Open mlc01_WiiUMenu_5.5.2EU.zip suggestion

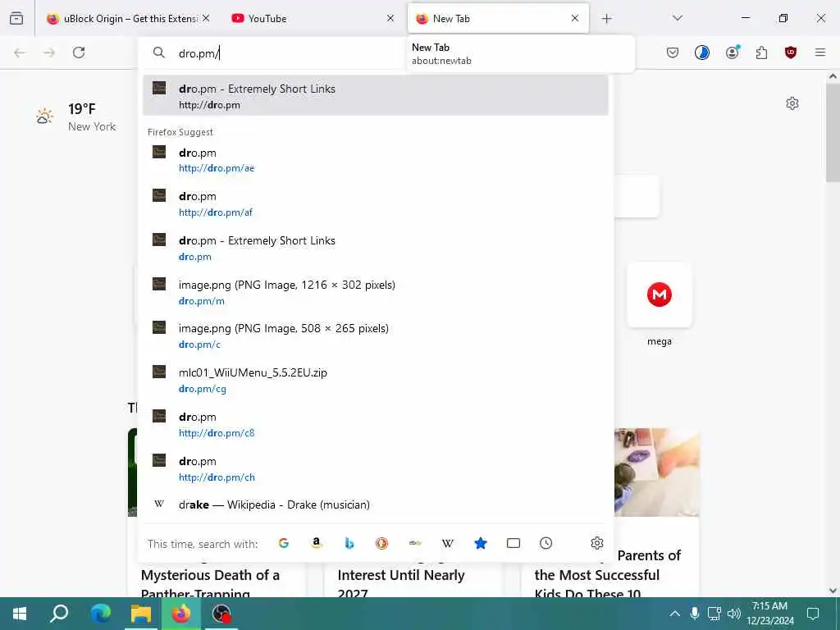(375, 380)
